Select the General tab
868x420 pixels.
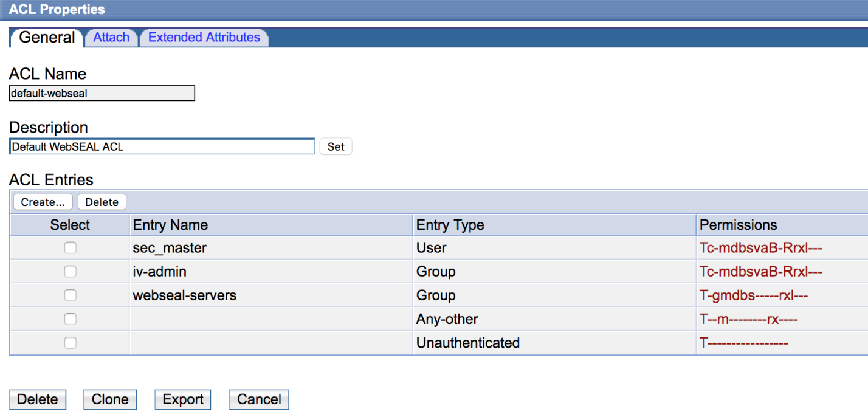(46, 38)
